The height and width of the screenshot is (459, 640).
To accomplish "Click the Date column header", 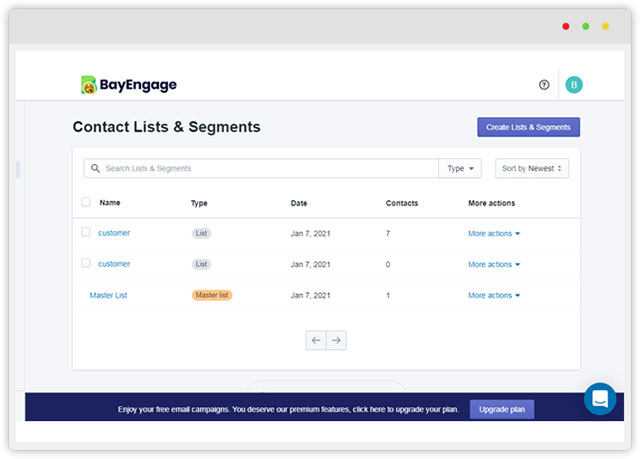I will 299,203.
